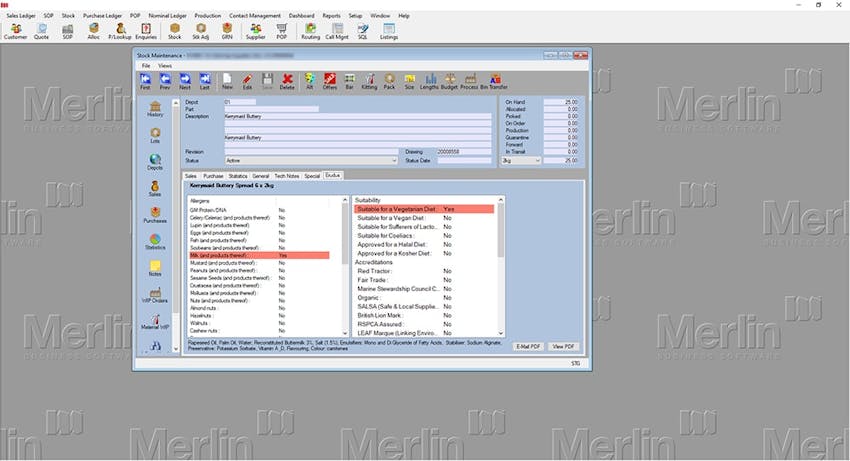Open Notes in the side panel
850x461 pixels.
click(x=155, y=268)
